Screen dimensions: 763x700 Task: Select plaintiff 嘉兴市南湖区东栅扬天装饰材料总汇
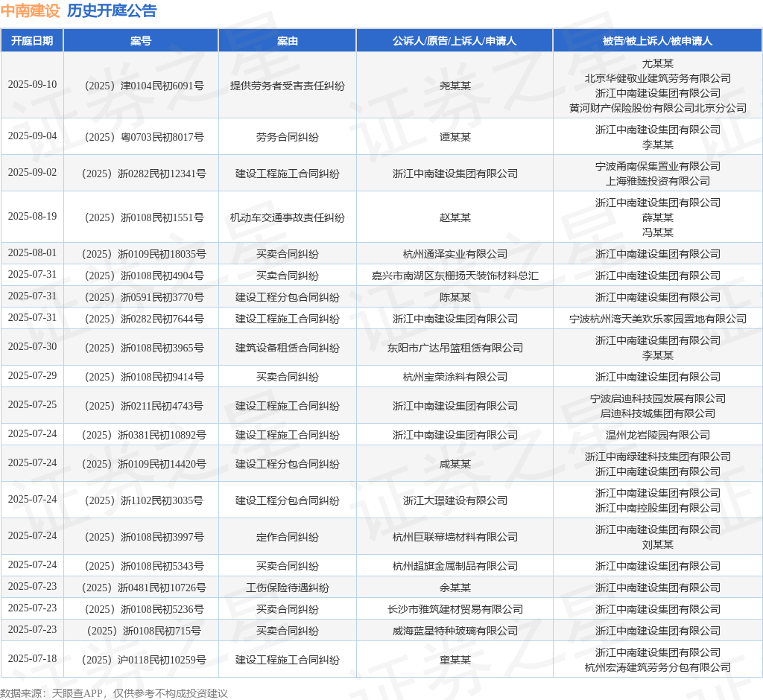[455, 276]
